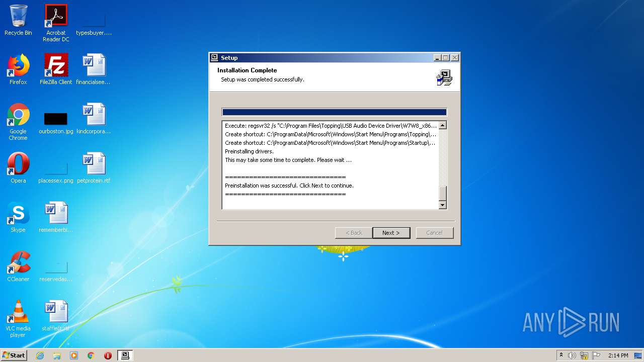Select the typesbuyer desktop file

(94, 21)
